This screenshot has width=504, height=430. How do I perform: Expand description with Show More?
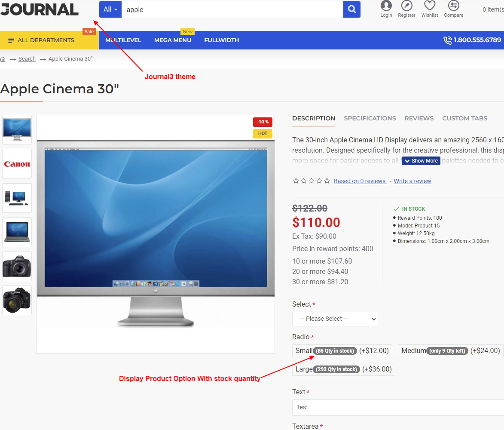421,161
